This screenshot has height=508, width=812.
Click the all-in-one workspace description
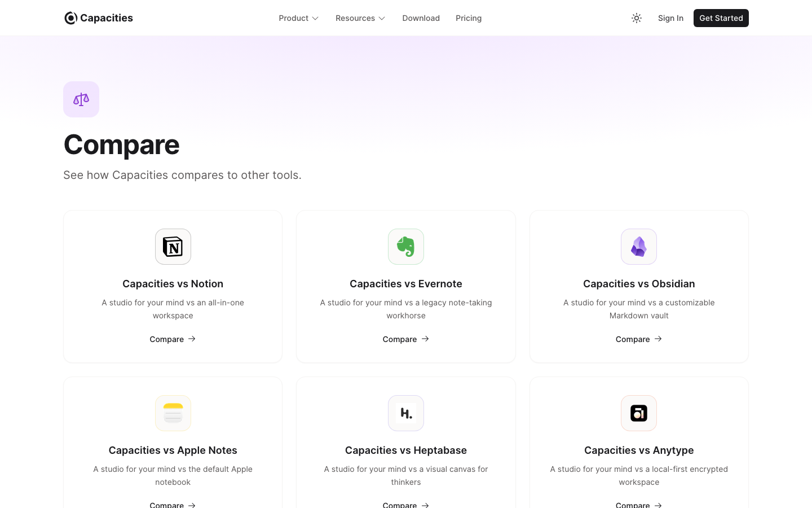(173, 309)
